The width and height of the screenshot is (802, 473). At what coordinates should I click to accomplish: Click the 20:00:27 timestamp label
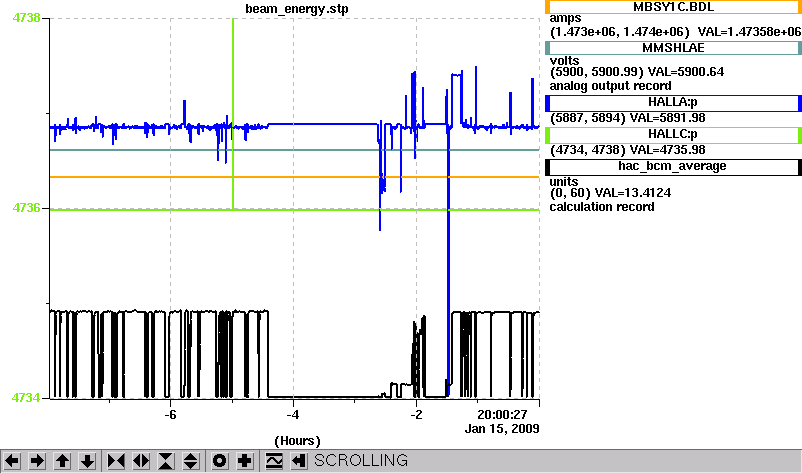[502, 414]
